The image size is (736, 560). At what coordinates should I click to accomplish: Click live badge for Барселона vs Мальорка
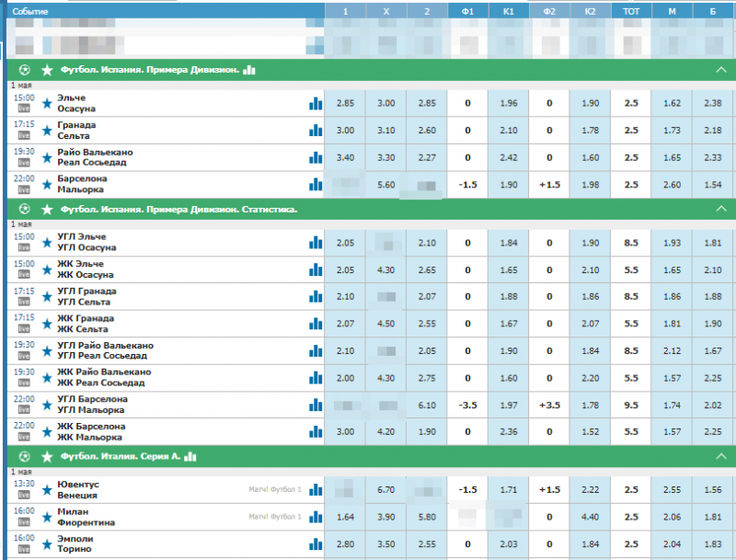24,190
